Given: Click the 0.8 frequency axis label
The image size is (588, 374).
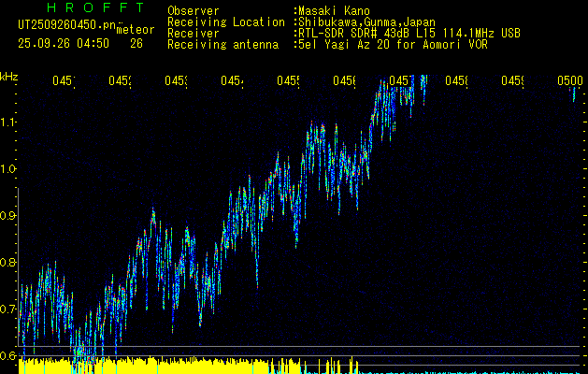Looking at the screenshot, I should click(x=7, y=262).
